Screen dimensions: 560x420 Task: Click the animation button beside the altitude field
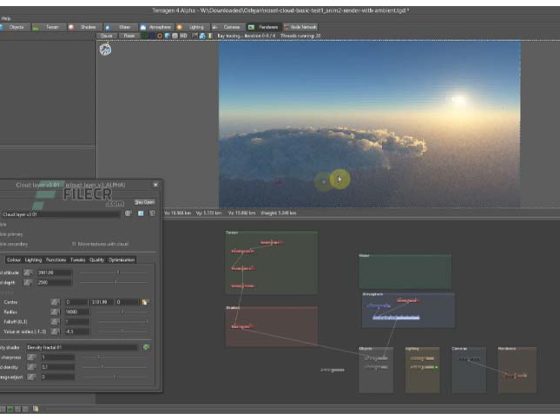(x=28, y=272)
